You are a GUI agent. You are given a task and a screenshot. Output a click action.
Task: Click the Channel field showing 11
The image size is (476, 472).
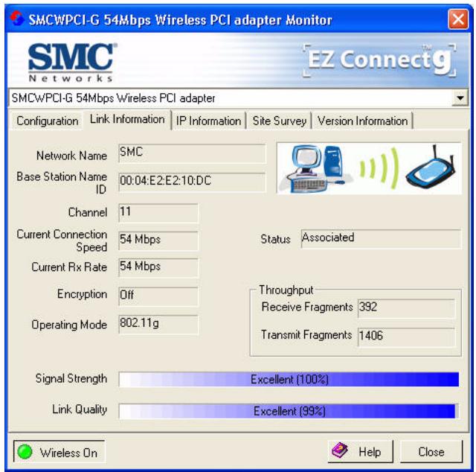(158, 213)
